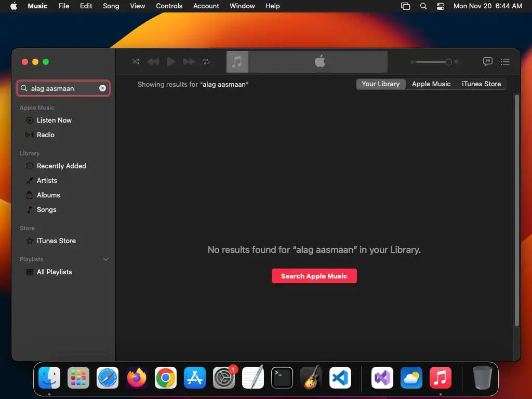The image size is (532, 399).
Task: Launch Google Chrome from the Dock
Action: (x=166, y=378)
